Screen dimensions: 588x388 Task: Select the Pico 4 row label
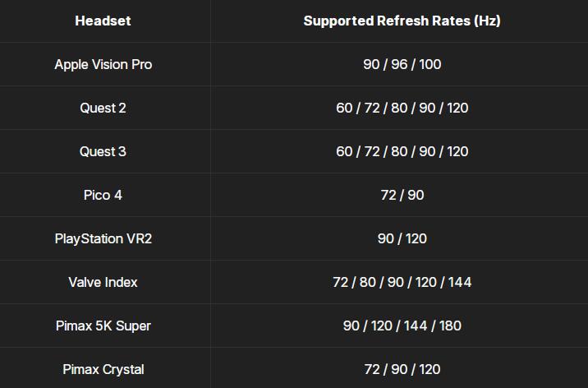pos(103,195)
